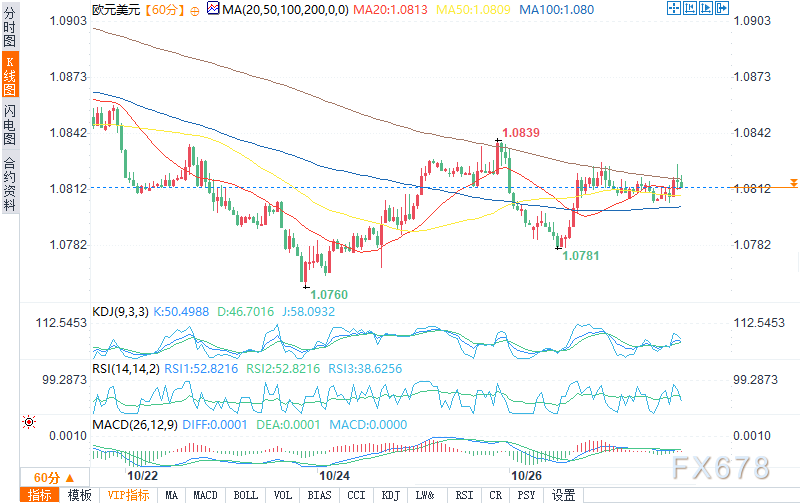Click the orange circle icon beside 60分
The image size is (800, 503).
pyautogui.click(x=194, y=11)
